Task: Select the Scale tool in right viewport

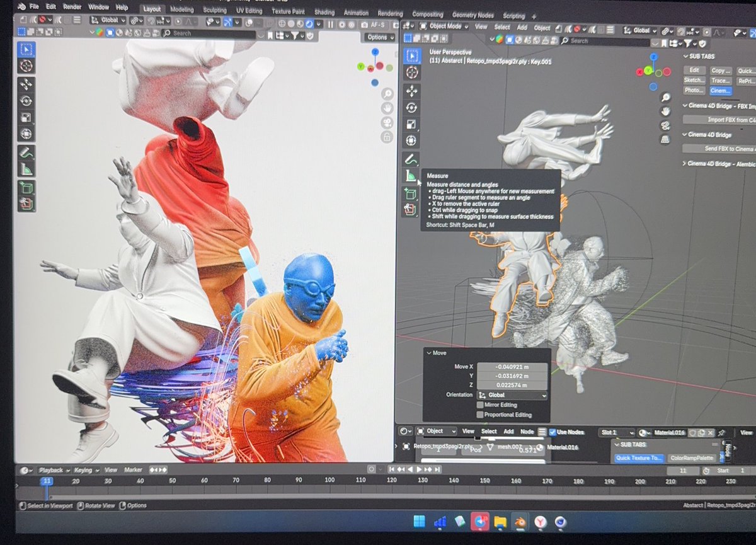Action: tap(411, 124)
